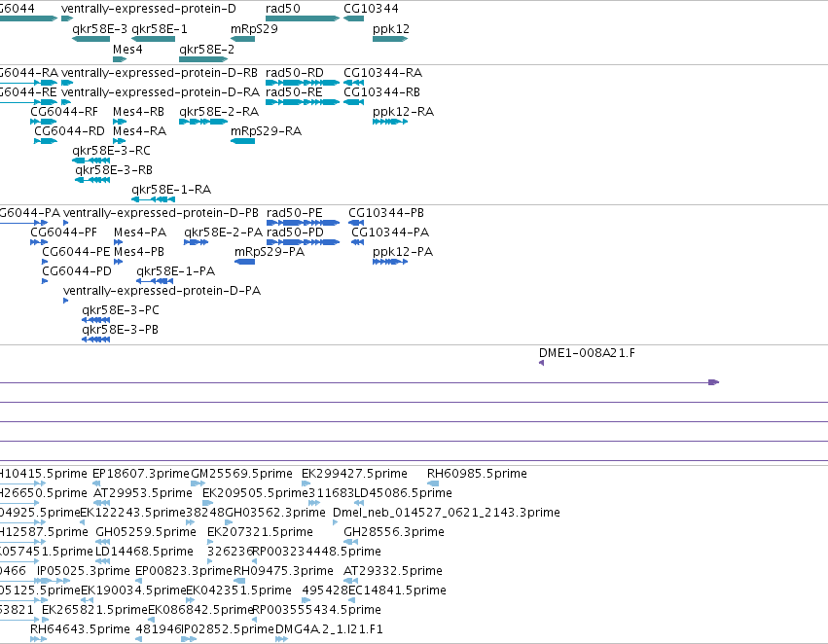This screenshot has width=828, height=644.
Task: Click EST label GH05259.5prime
Action: click(146, 532)
